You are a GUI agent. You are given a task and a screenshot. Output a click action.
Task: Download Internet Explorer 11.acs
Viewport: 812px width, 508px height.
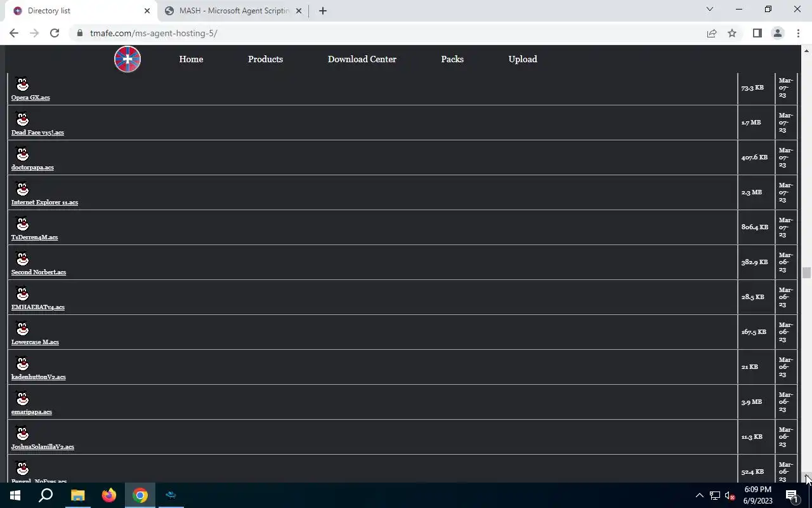point(44,203)
